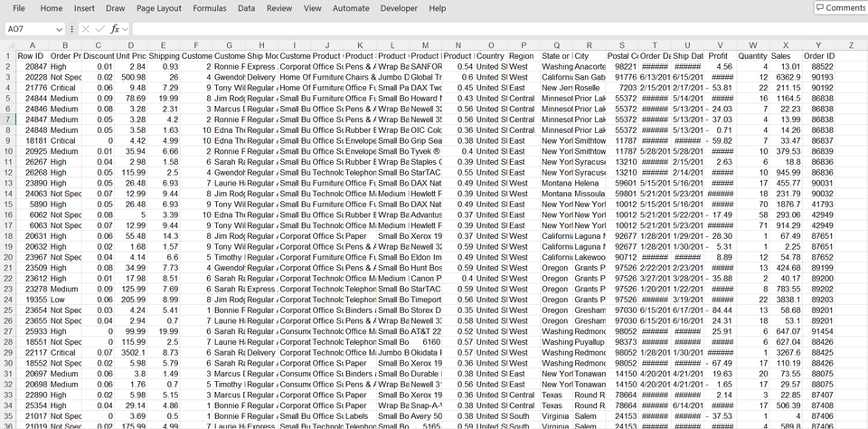The image size is (868, 429).
Task: Open the Insert tab
Action: pos(84,8)
